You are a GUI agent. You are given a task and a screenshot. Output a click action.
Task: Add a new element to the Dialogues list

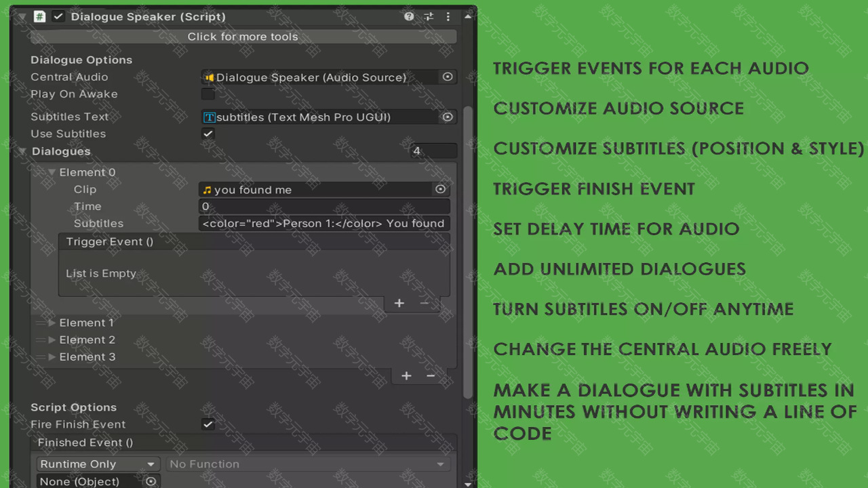pos(406,375)
